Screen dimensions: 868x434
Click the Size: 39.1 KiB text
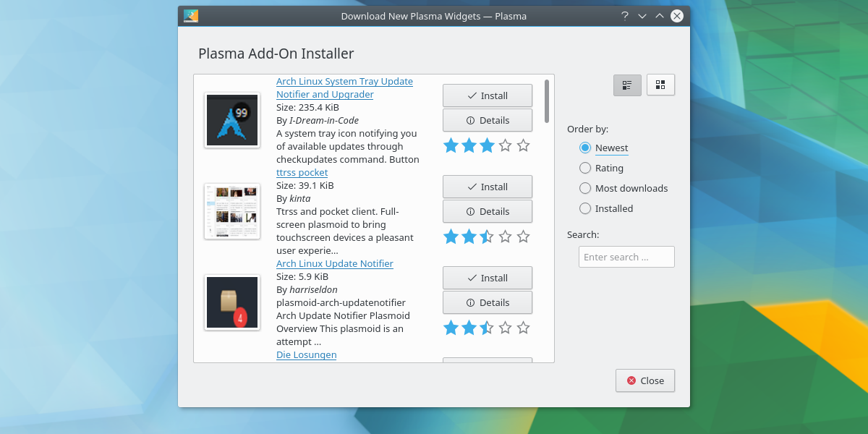(305, 185)
